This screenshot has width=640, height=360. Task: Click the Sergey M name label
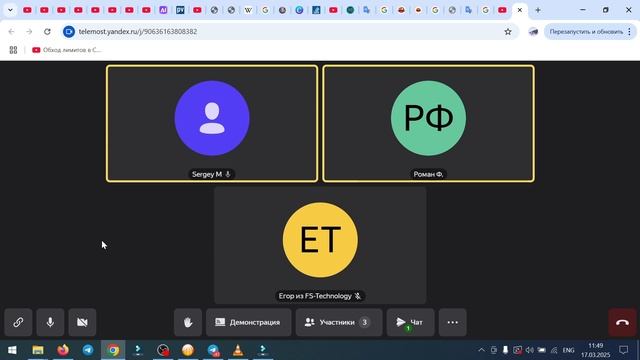click(x=211, y=174)
